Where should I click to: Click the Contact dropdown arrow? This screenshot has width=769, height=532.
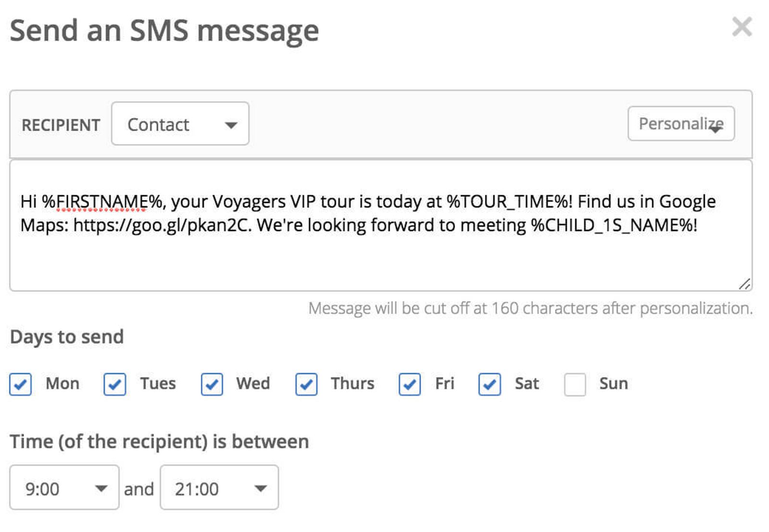pos(232,124)
